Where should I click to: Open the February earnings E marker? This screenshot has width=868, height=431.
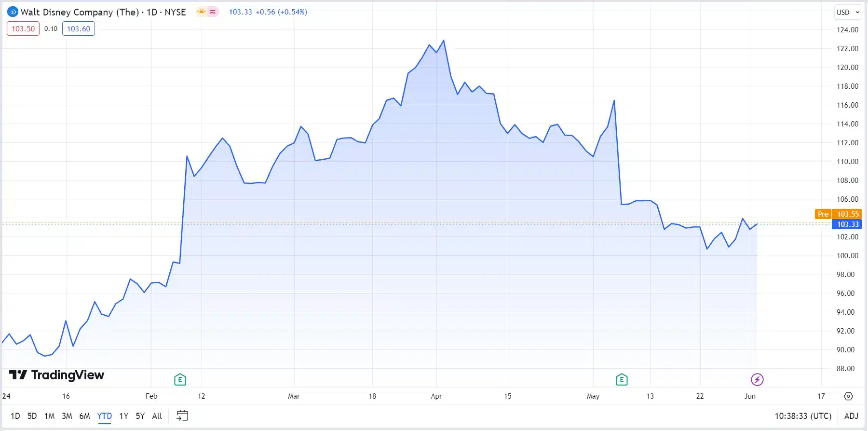(x=180, y=380)
